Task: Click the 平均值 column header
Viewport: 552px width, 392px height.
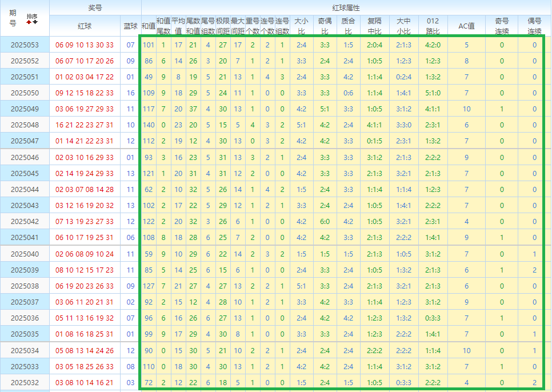Action: (x=178, y=26)
